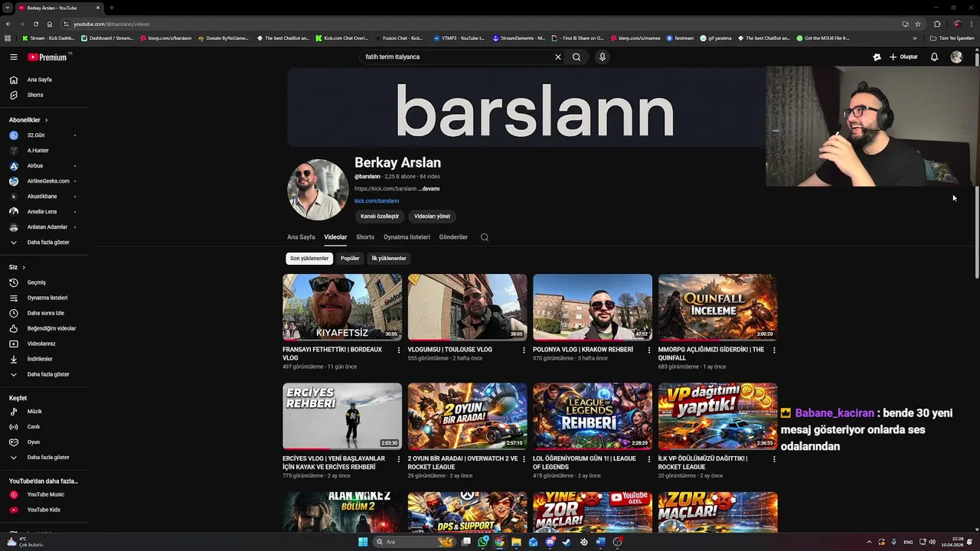The height and width of the screenshot is (551, 980).
Task: Switch to the Gönderiler tab
Action: click(x=453, y=237)
